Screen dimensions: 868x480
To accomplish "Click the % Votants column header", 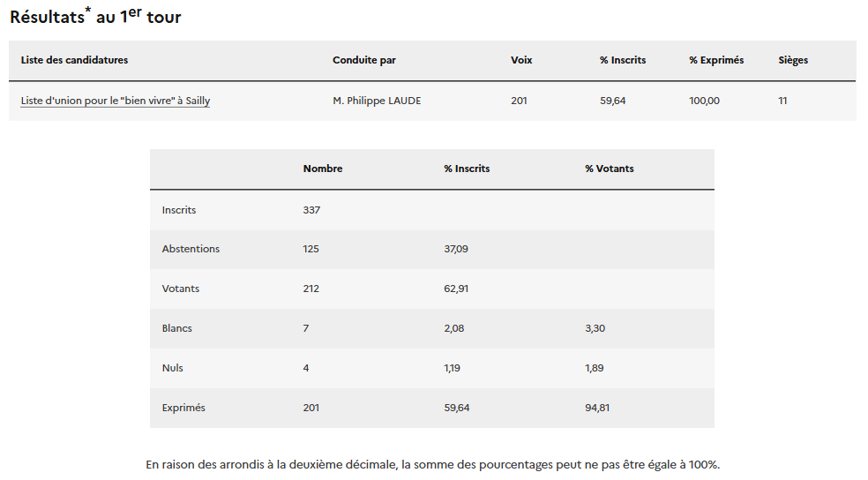I will point(610,169).
